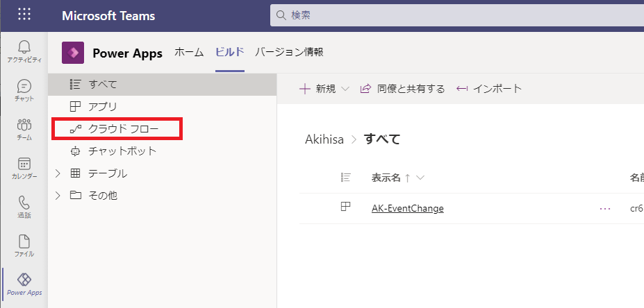Click 同僚と共有する share button
The image size is (644, 308).
(402, 89)
